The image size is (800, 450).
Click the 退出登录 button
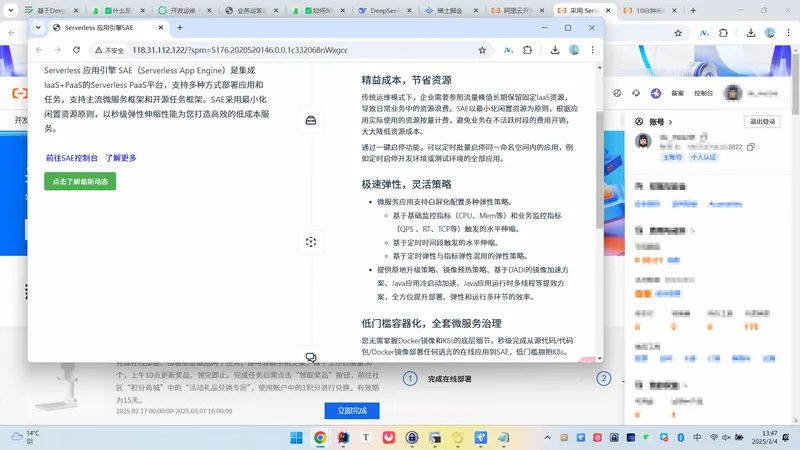(x=762, y=121)
